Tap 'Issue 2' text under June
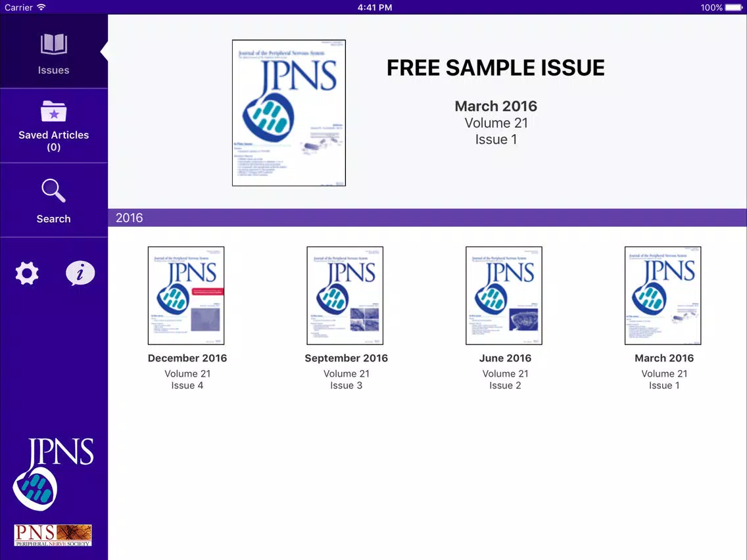The image size is (747, 560). (505, 385)
